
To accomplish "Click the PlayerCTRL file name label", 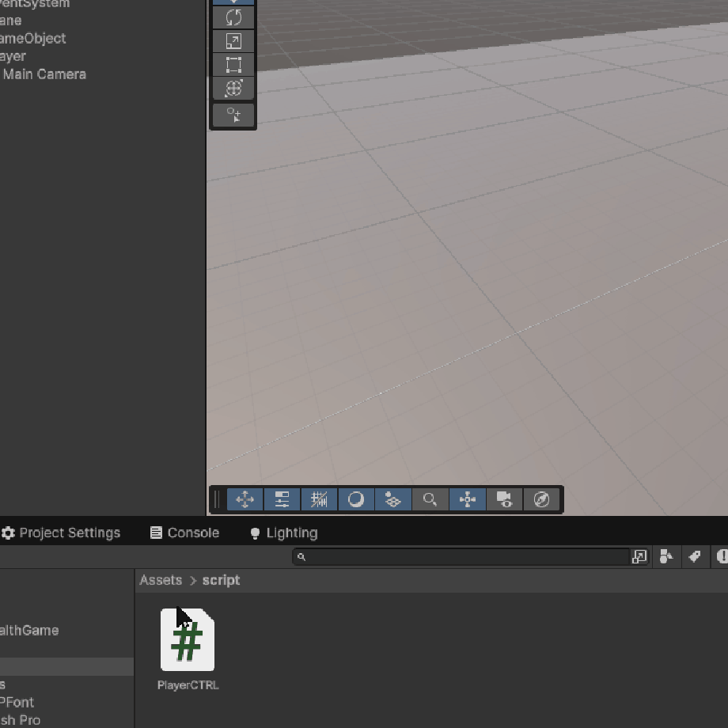I will pos(188,685).
